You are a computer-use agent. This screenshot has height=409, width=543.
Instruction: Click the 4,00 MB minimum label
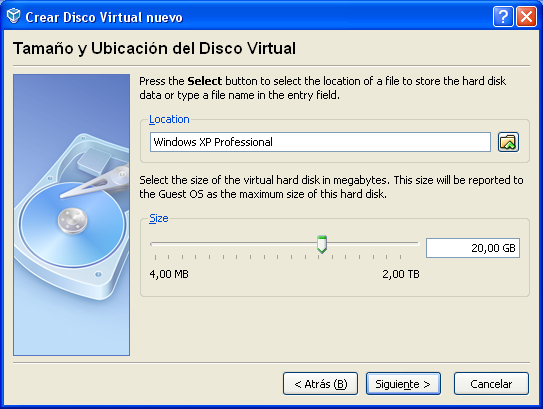[169, 274]
